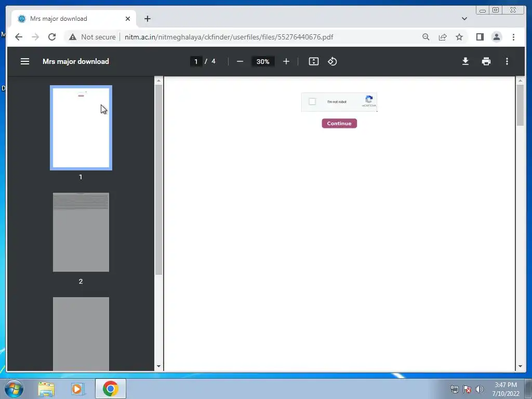Select the third page thumbnail

pos(81,334)
